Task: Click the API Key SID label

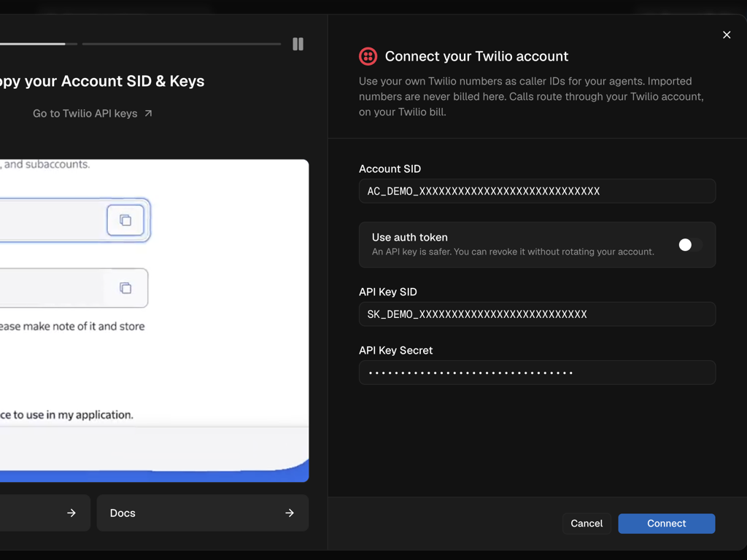Action: click(388, 292)
